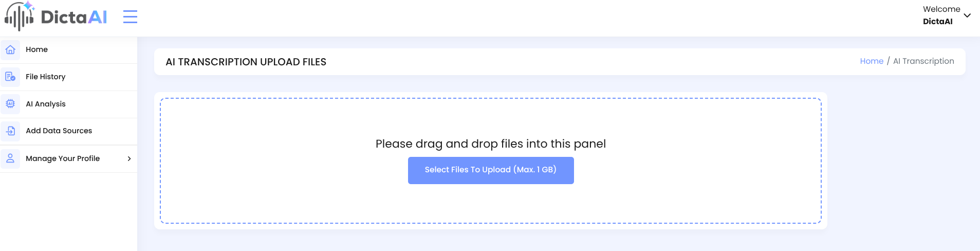Open the Welcome user dropdown arrow
Image resolution: width=980 pixels, height=251 pixels.
click(967, 15)
